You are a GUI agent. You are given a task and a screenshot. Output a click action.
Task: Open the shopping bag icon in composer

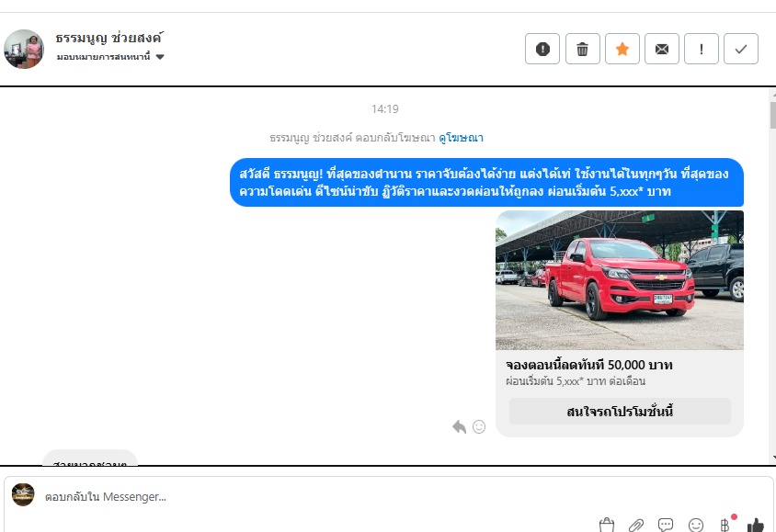pyautogui.click(x=606, y=525)
